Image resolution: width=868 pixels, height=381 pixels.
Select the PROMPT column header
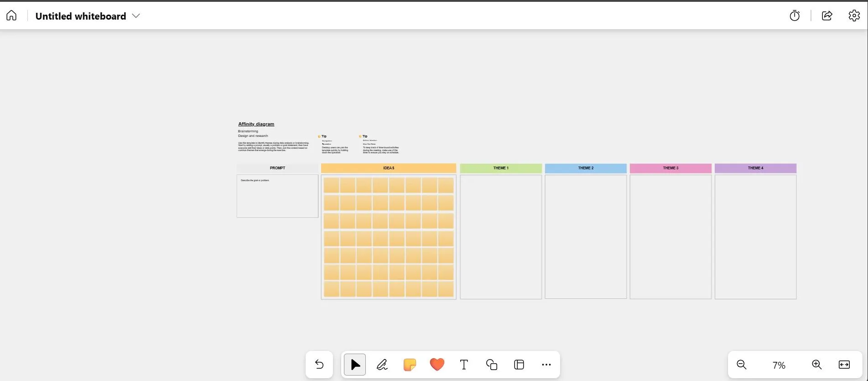tap(277, 168)
